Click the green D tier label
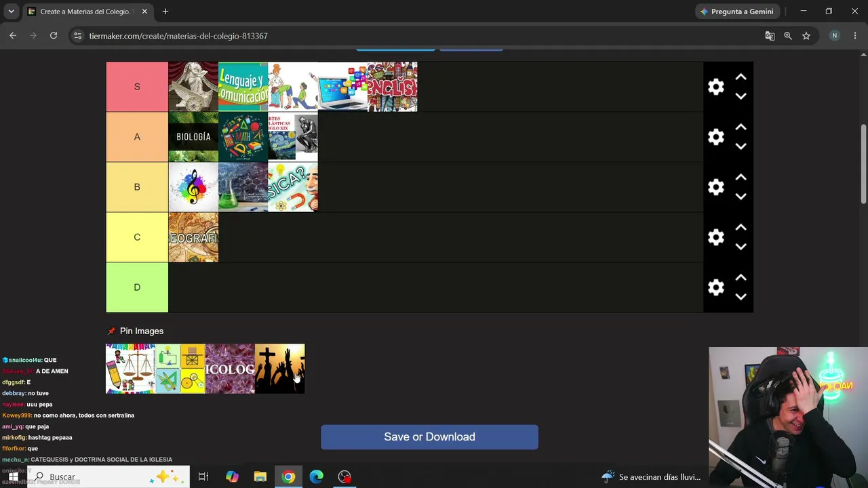This screenshot has width=868, height=488. point(137,287)
